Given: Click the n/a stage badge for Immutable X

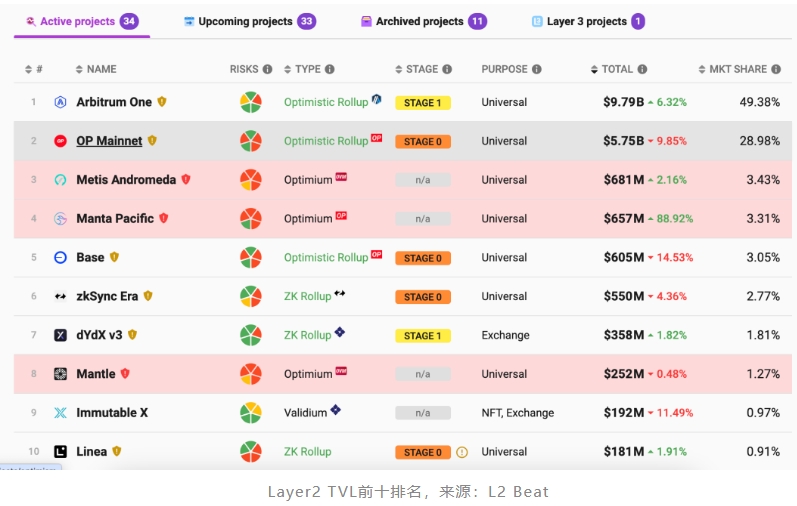Looking at the screenshot, I should [x=423, y=413].
